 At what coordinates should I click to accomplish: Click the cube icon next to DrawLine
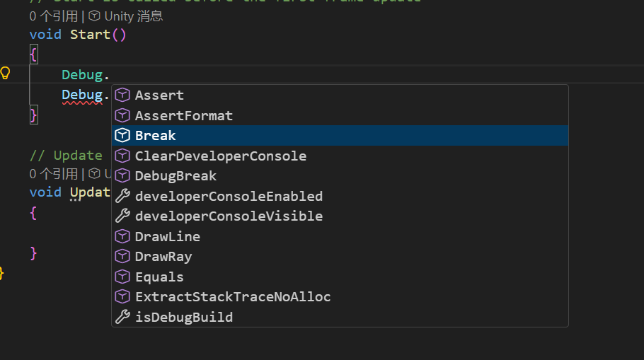click(x=122, y=236)
